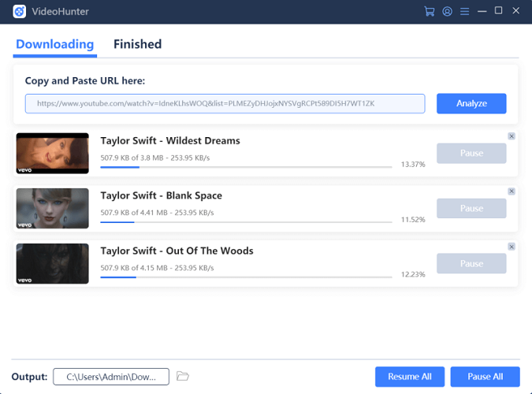
Task: Minimize the VideoHunter window
Action: pyautogui.click(x=482, y=11)
